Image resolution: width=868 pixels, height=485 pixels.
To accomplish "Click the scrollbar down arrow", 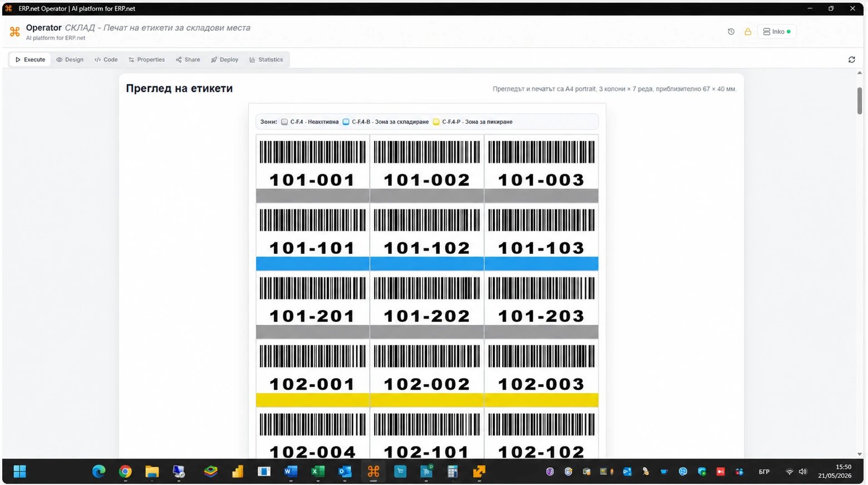I will click(859, 454).
